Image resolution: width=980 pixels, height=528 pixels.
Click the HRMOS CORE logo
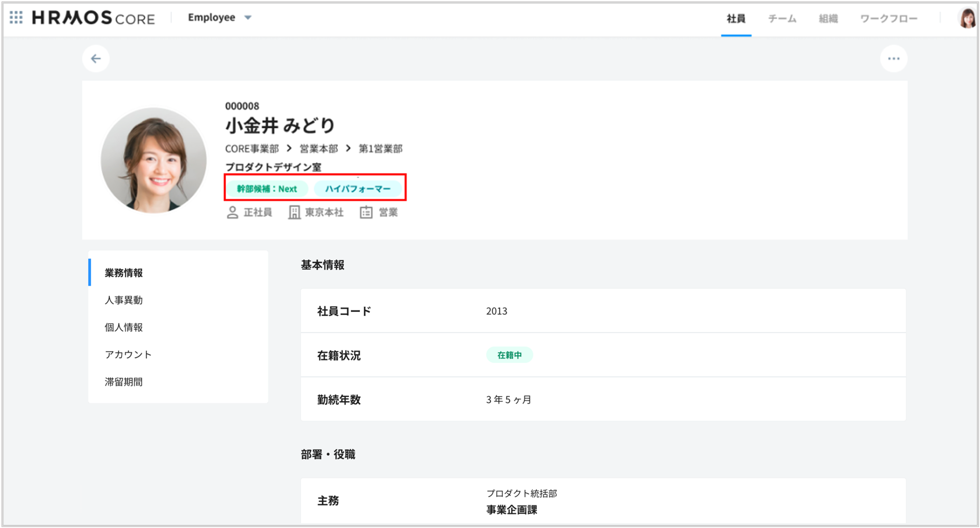click(93, 18)
